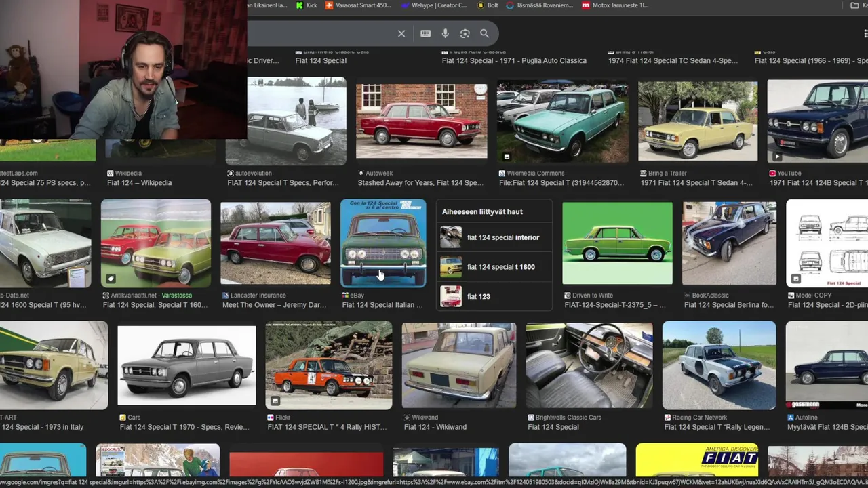Open the white rally Fiat Racing Car Network thumbnail
The image size is (868, 488).
coord(719,365)
